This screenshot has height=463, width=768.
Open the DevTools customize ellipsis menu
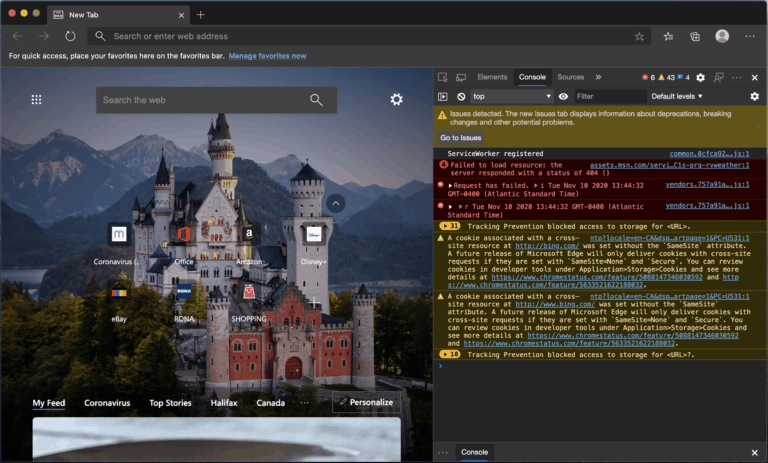point(737,77)
